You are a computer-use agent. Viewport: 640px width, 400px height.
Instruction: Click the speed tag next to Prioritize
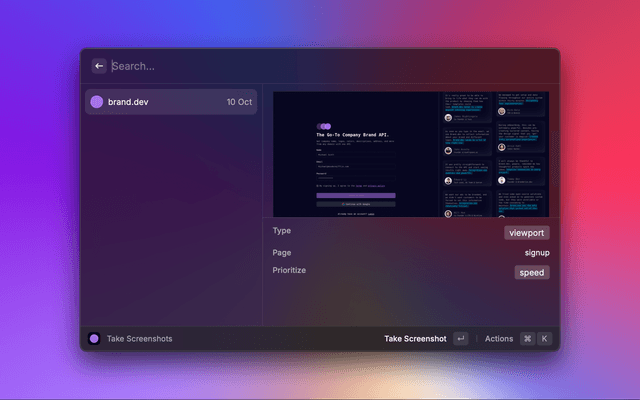(532, 272)
